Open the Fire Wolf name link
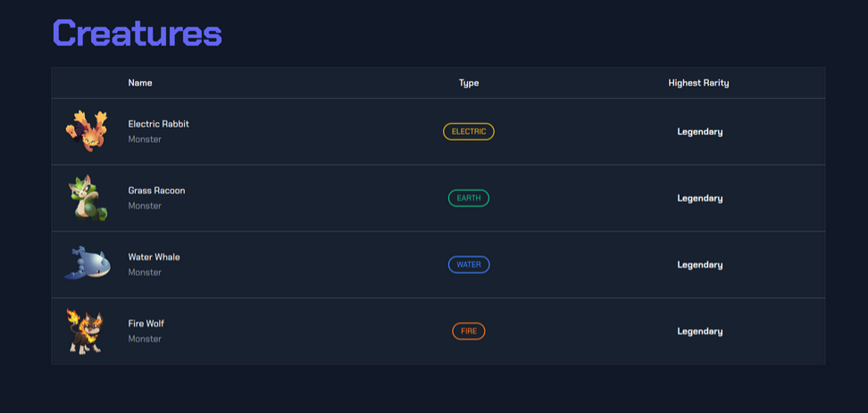This screenshot has height=413, width=868. (x=146, y=324)
